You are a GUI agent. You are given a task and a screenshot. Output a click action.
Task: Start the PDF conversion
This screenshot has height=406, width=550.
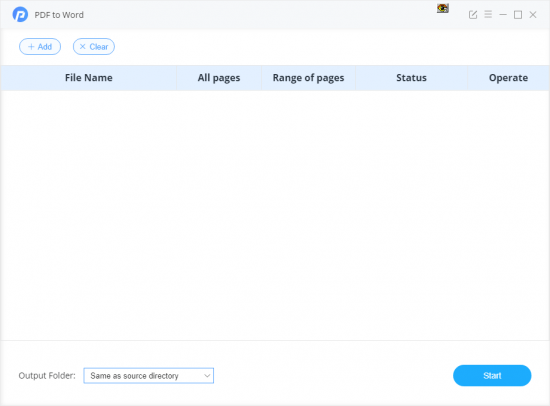[492, 376]
